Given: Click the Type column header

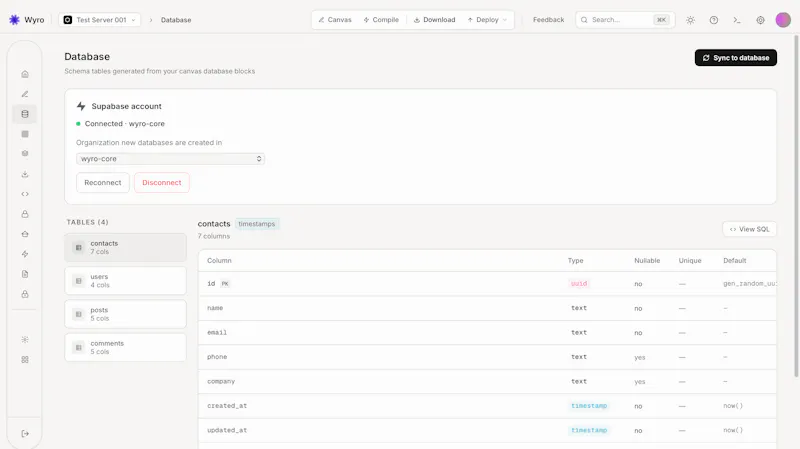Looking at the screenshot, I should click(x=576, y=261).
